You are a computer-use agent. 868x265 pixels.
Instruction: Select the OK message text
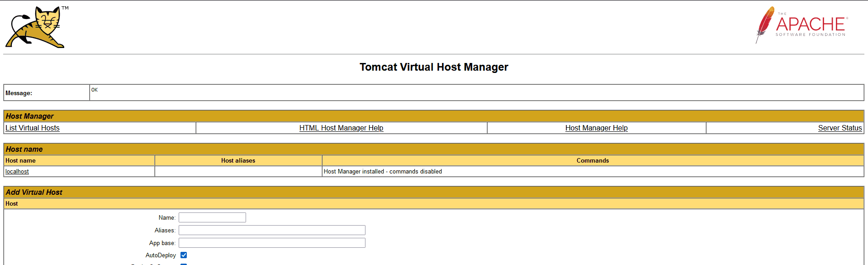coord(95,90)
